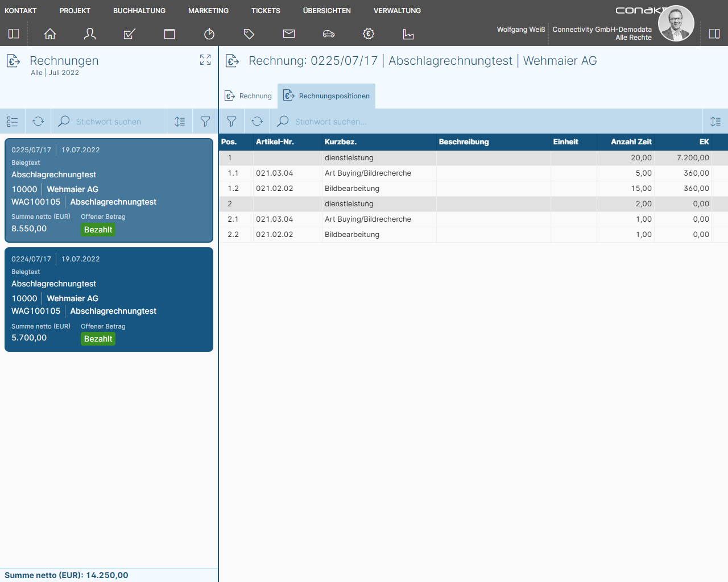The image size is (728, 582).
Task: Open the price tag icon
Action: pos(249,34)
